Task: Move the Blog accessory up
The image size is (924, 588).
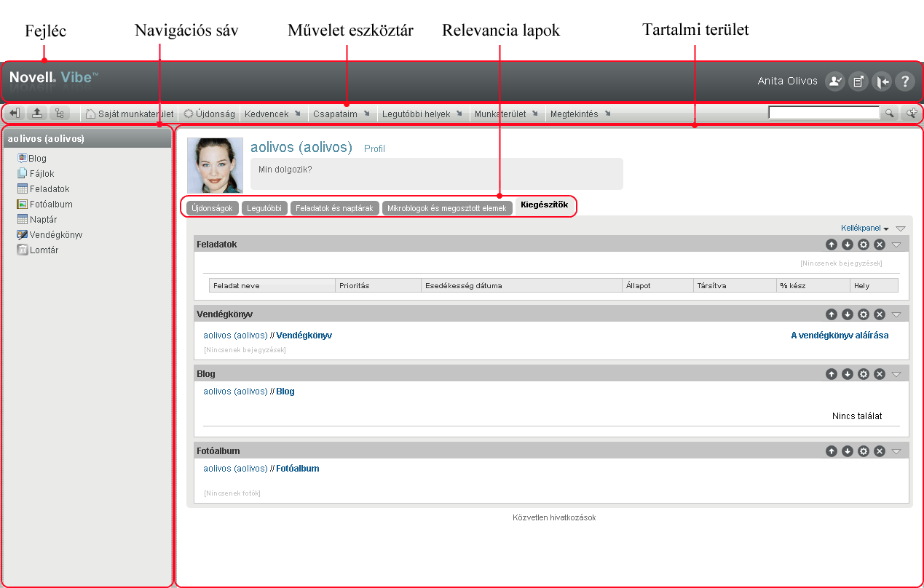Action: pos(832,374)
